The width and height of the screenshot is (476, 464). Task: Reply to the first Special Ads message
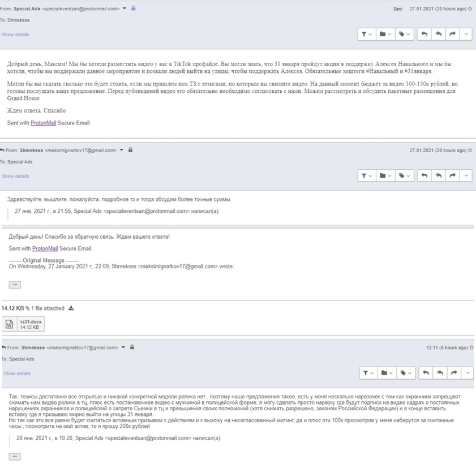point(424,34)
